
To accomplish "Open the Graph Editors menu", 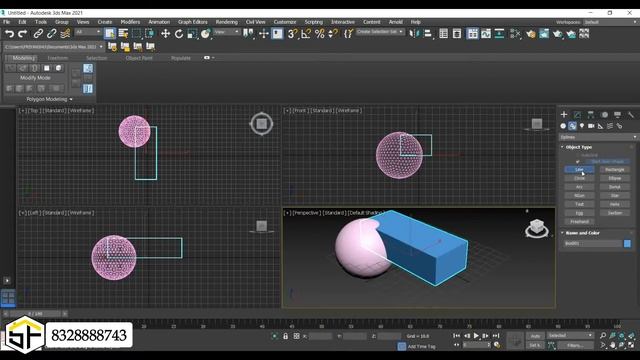I will point(193,22).
